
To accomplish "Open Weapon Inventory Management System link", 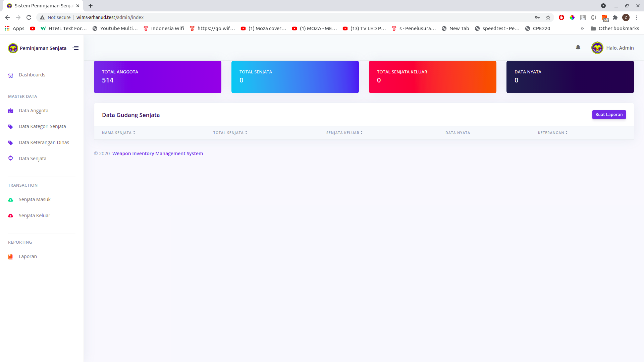I will 158,154.
